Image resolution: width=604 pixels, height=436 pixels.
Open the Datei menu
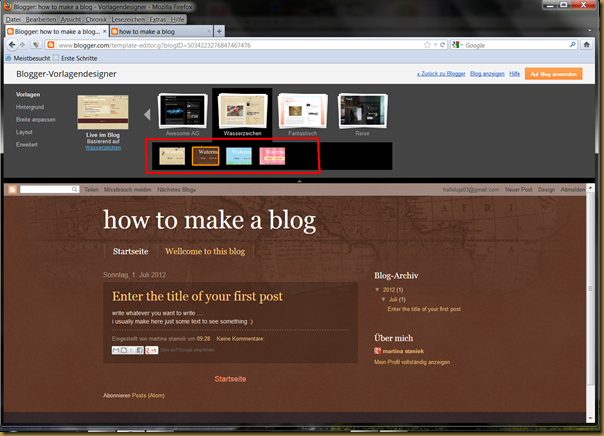(13, 19)
